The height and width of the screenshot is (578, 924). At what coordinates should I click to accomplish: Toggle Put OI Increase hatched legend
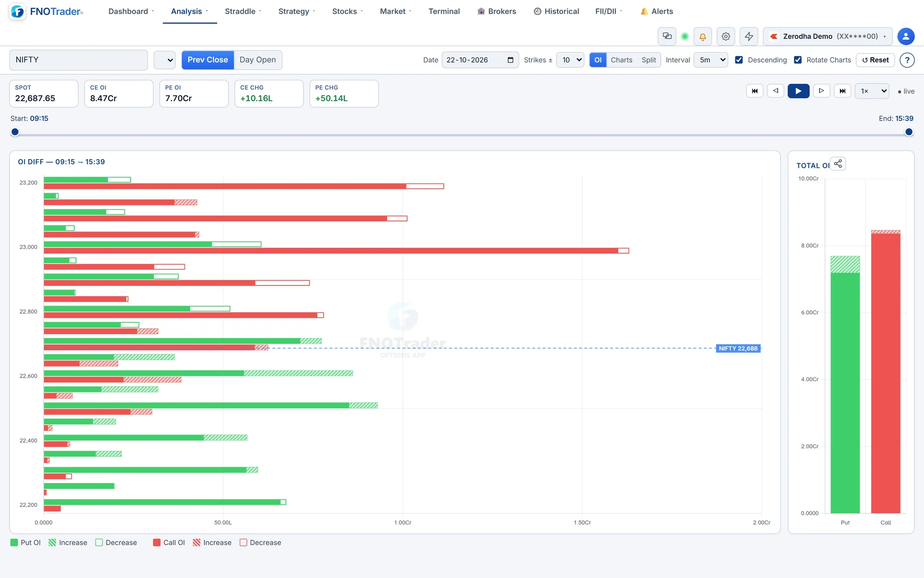pos(52,542)
